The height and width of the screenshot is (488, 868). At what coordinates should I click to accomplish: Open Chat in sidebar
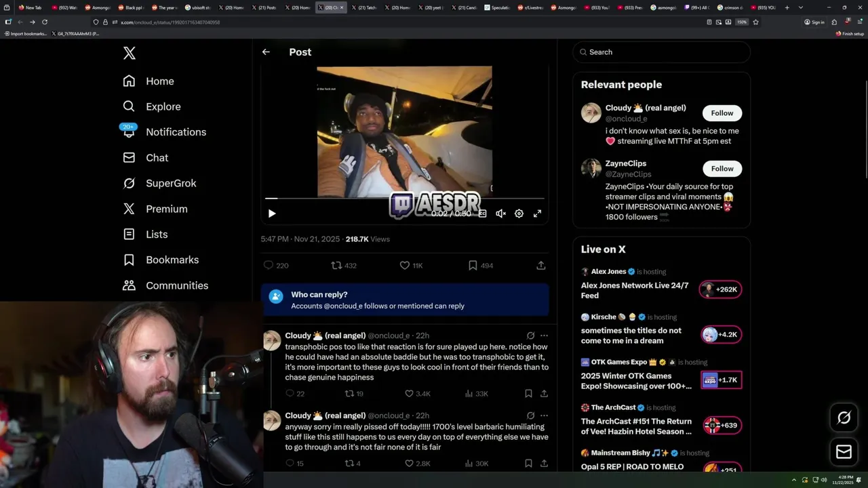tap(146, 158)
